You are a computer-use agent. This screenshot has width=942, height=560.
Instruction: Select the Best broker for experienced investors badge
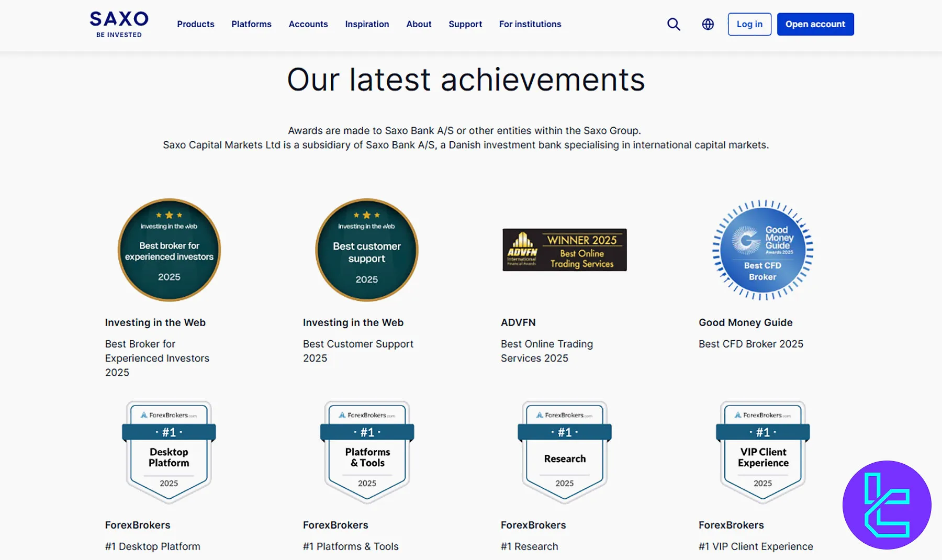point(169,250)
